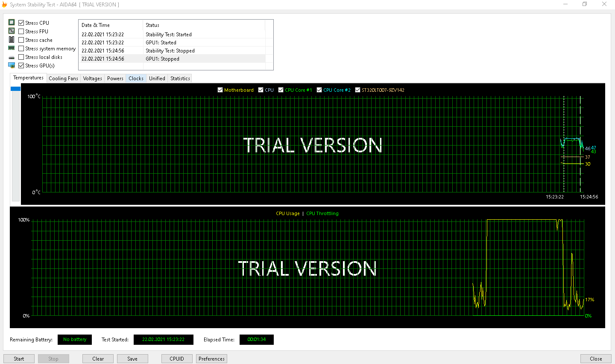Enable the Stress FPU checkbox
Viewport: 615px width, 364px height.
(21, 32)
